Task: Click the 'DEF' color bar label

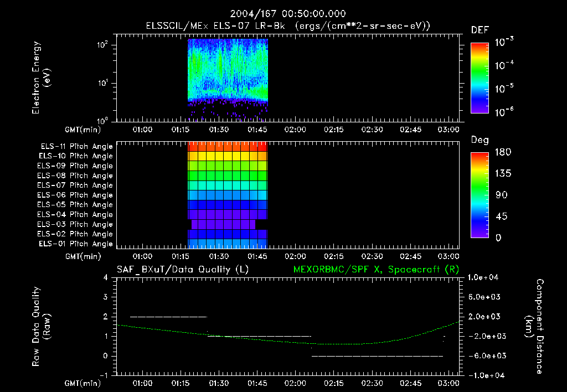Action: pyautogui.click(x=480, y=30)
